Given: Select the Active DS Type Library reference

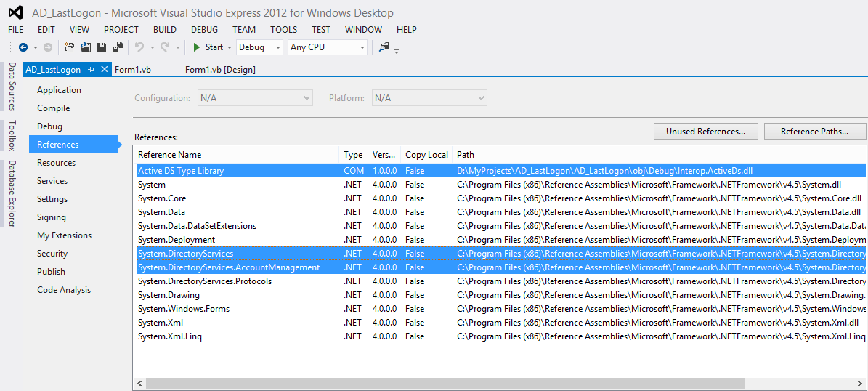Looking at the screenshot, I should coord(501,171).
